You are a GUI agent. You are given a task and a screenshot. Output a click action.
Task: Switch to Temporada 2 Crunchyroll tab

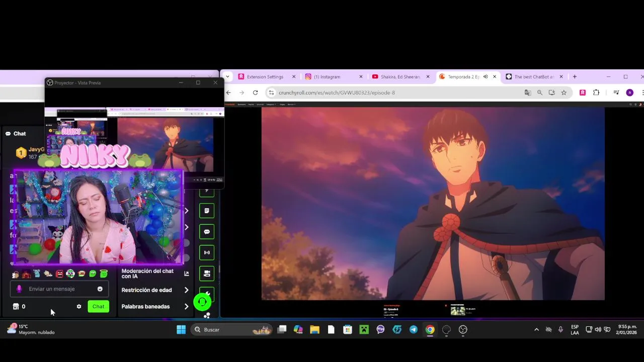(463, 77)
